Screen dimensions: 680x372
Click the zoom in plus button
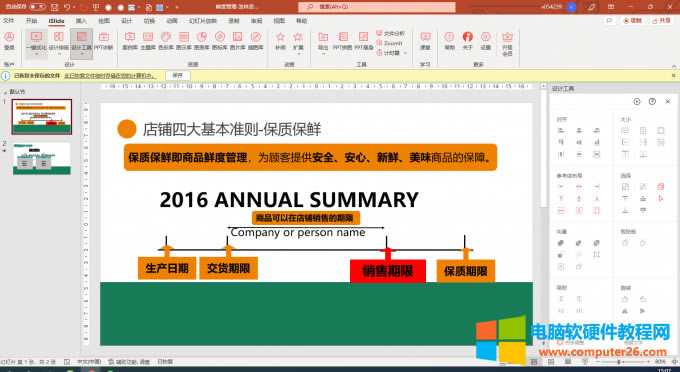[648, 361]
